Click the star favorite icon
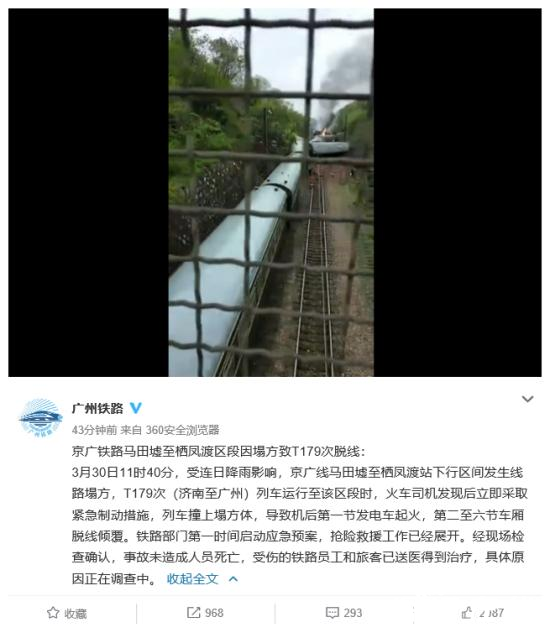 53,613
